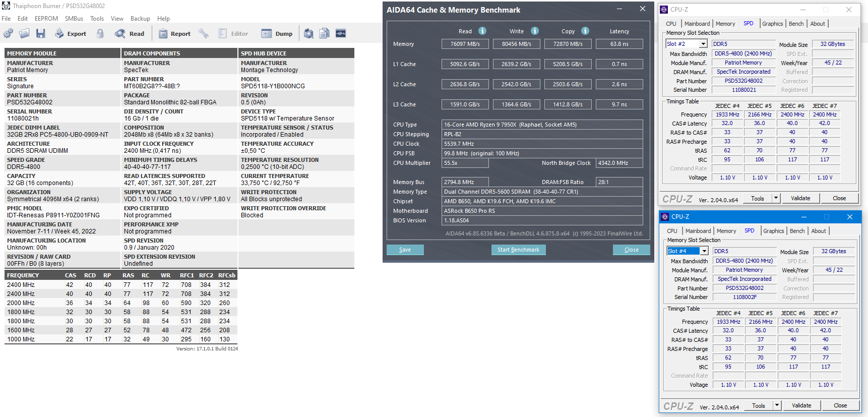The width and height of the screenshot is (868, 417).
Task: Click the app icon of the lower CPU-Z window
Action: [x=665, y=216]
